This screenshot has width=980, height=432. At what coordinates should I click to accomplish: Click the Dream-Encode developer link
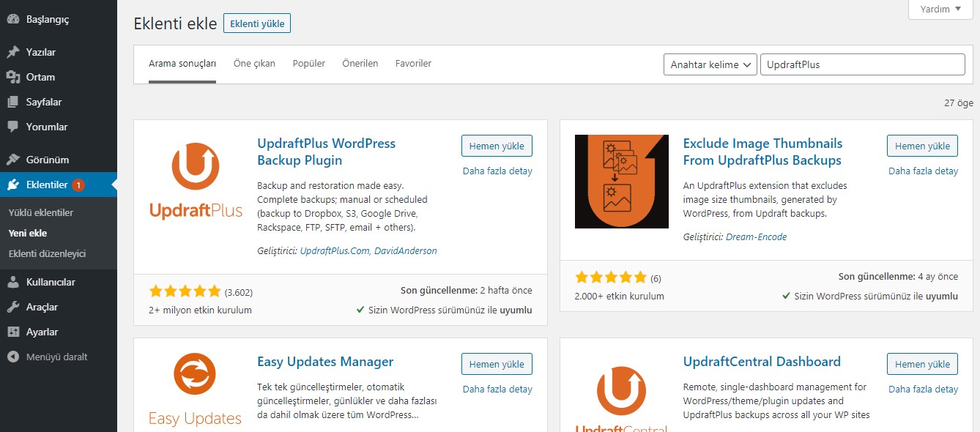tap(757, 237)
